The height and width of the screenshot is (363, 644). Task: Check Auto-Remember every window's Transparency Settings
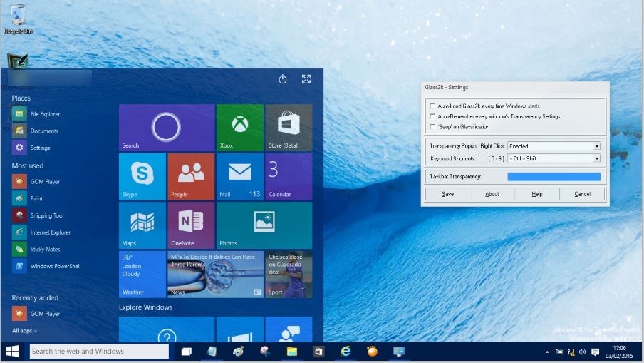[x=432, y=116]
